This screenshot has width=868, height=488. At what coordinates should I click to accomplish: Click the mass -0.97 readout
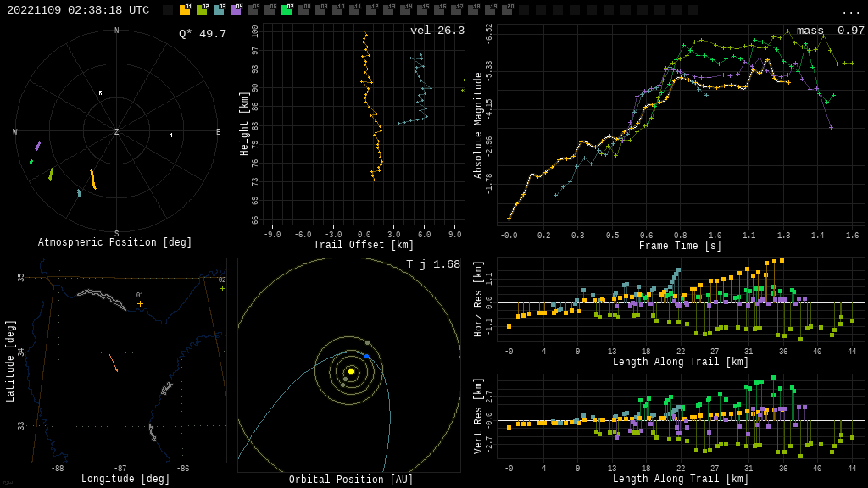830,30
